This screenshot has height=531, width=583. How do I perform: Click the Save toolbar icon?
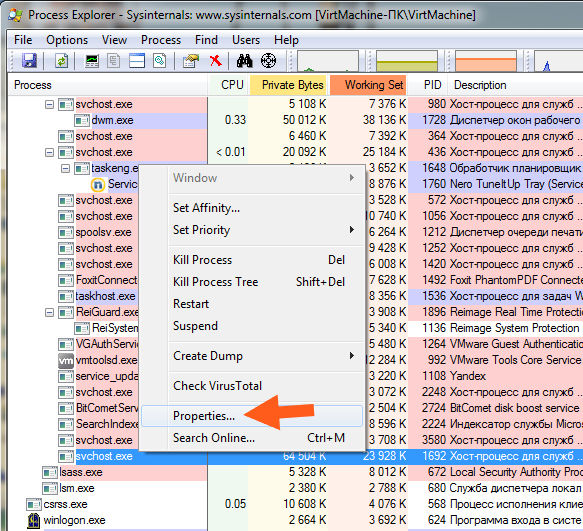[x=29, y=60]
